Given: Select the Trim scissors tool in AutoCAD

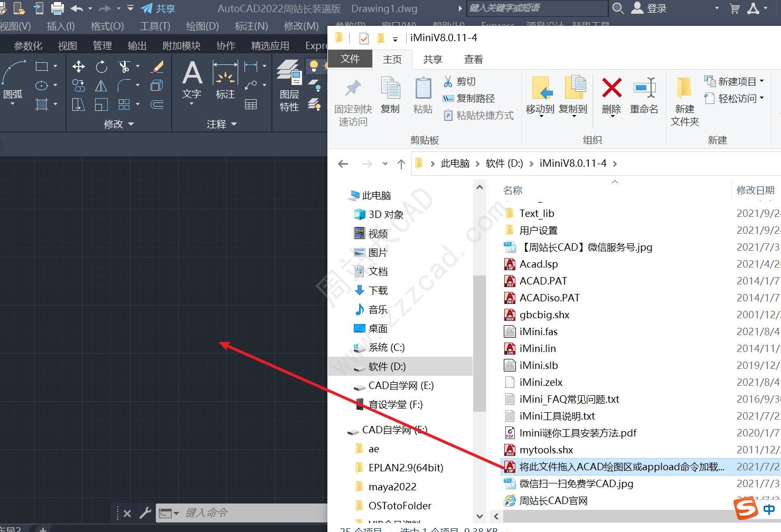Looking at the screenshot, I should click(124, 66).
